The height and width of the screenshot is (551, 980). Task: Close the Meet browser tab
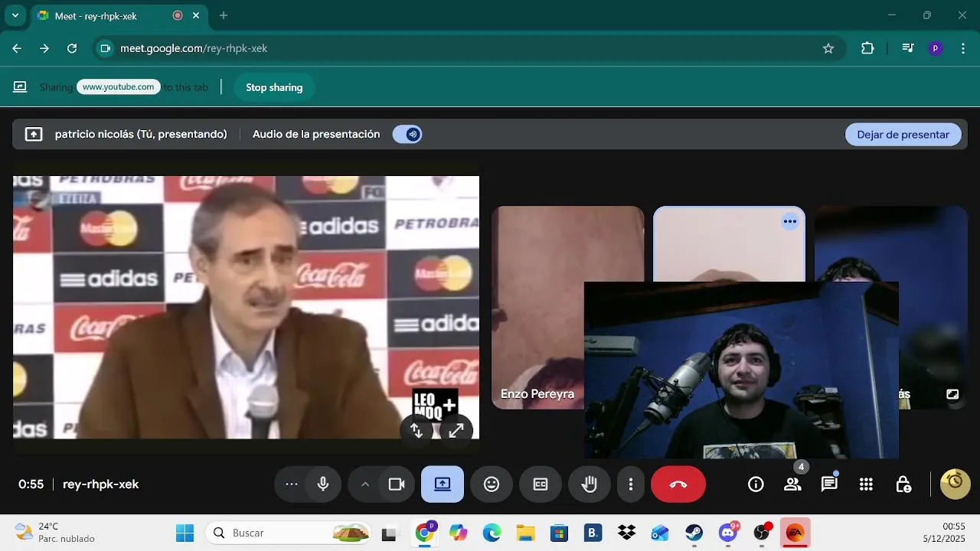[196, 15]
